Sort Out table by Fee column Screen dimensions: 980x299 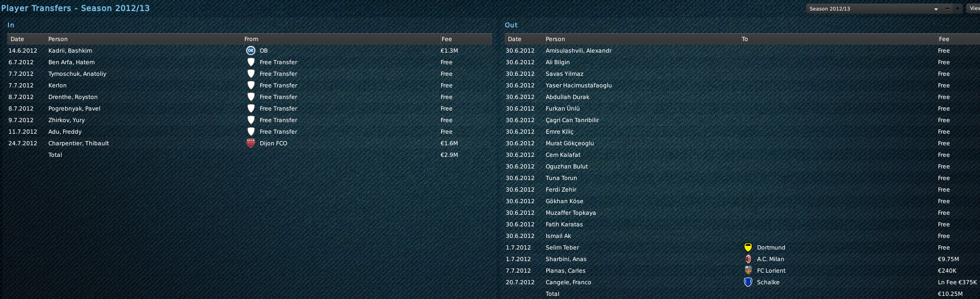[x=958, y=39]
